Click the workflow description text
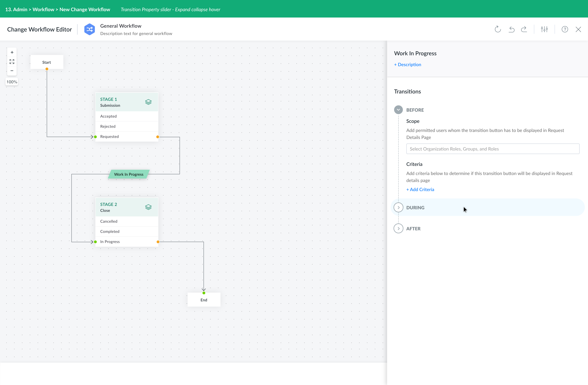The width and height of the screenshot is (588, 385). pos(136,34)
